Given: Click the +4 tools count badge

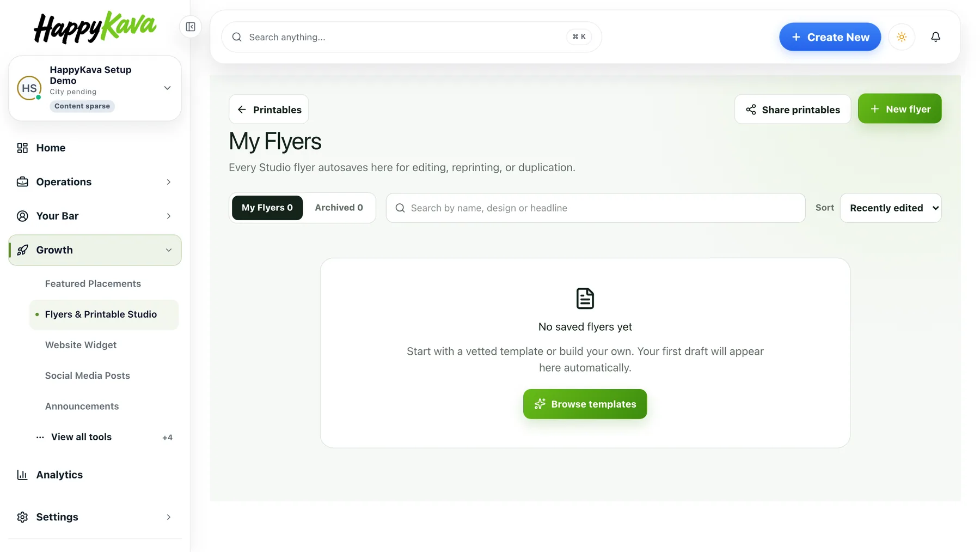Looking at the screenshot, I should click(x=168, y=438).
